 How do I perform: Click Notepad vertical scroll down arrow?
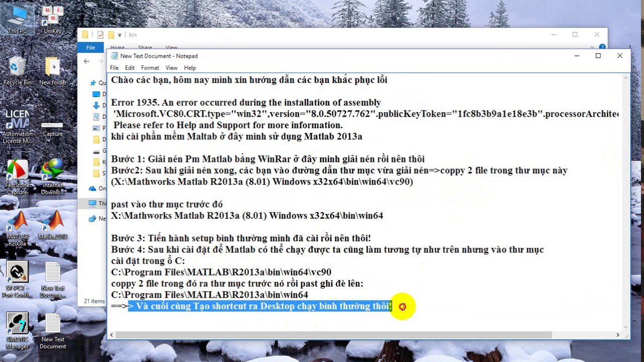[626, 327]
